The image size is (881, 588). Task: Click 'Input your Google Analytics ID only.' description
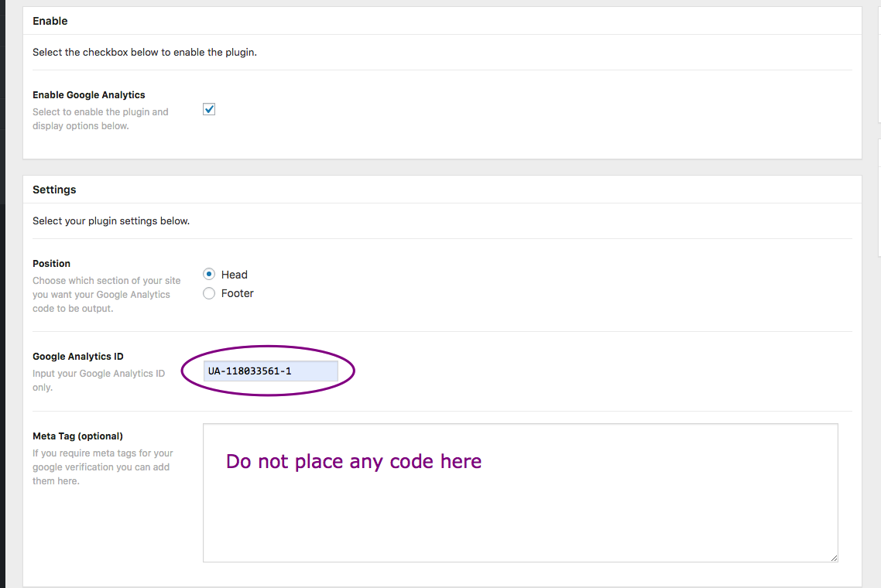(99, 380)
